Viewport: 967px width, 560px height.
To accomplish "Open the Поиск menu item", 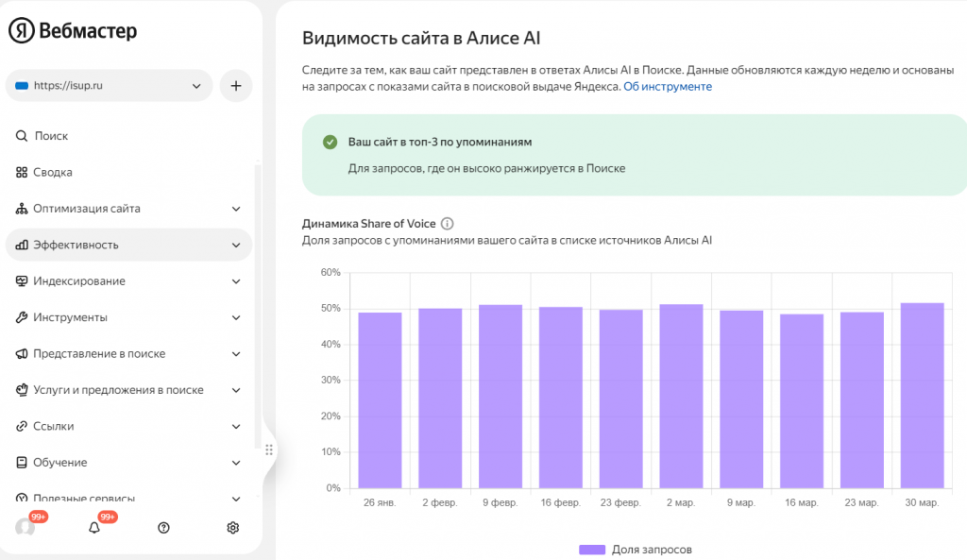I will pos(51,136).
